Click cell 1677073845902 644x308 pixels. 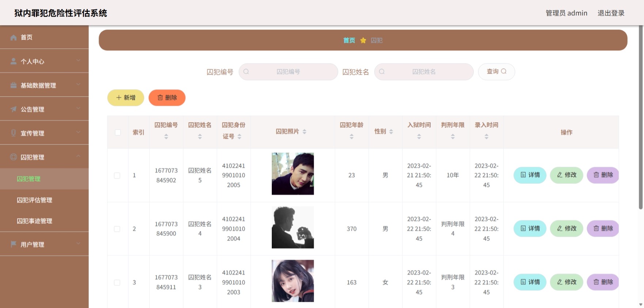coord(166,175)
